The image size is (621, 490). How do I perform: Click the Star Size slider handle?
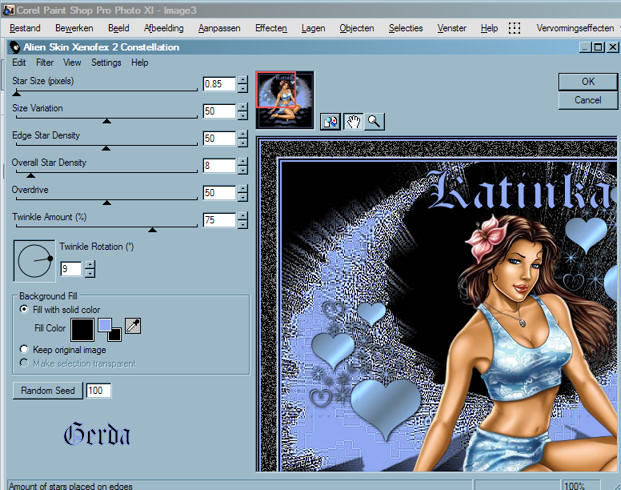pos(16,93)
